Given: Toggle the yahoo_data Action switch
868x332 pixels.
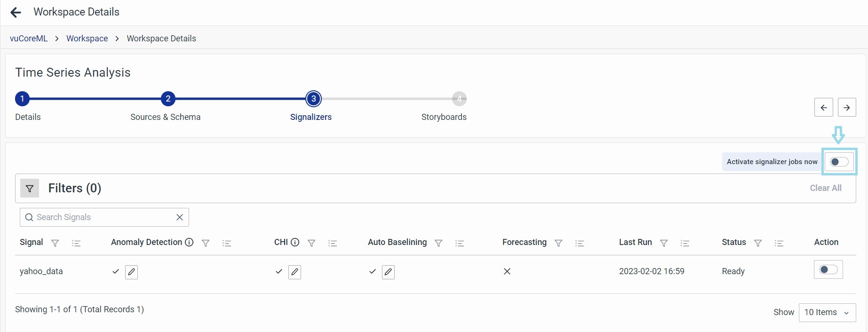Looking at the screenshot, I should [828, 270].
